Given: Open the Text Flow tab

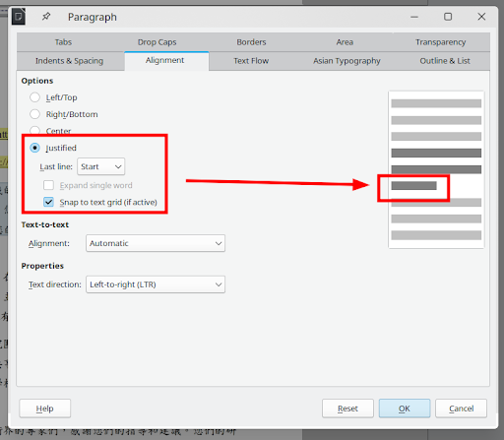Looking at the screenshot, I should coord(251,61).
